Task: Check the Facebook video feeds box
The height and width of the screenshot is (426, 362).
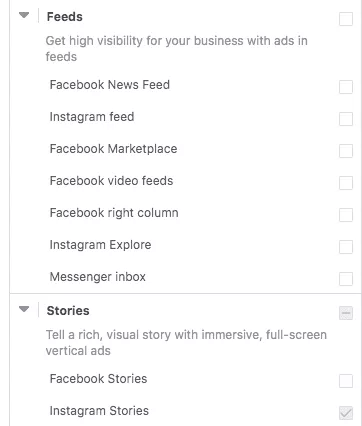Action: tap(346, 183)
